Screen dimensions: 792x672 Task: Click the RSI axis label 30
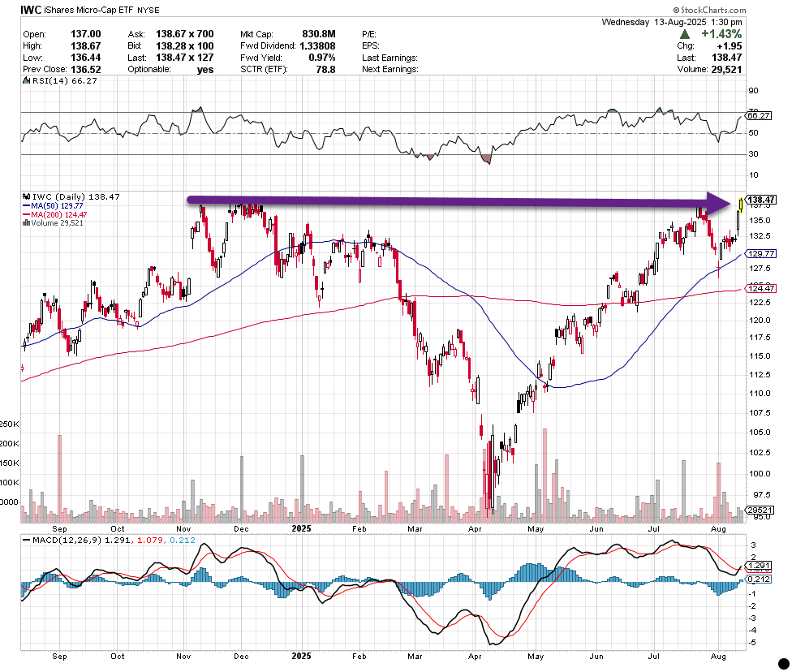point(753,153)
